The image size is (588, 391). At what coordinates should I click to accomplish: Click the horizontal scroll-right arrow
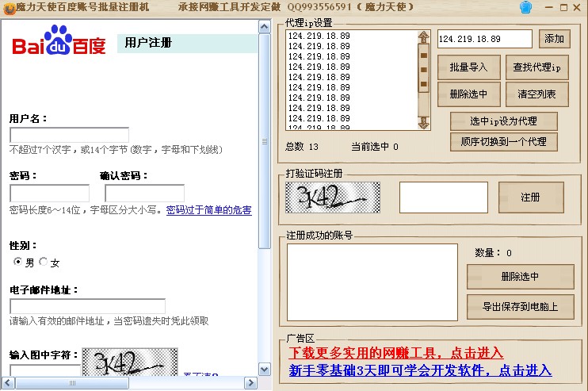click(251, 383)
